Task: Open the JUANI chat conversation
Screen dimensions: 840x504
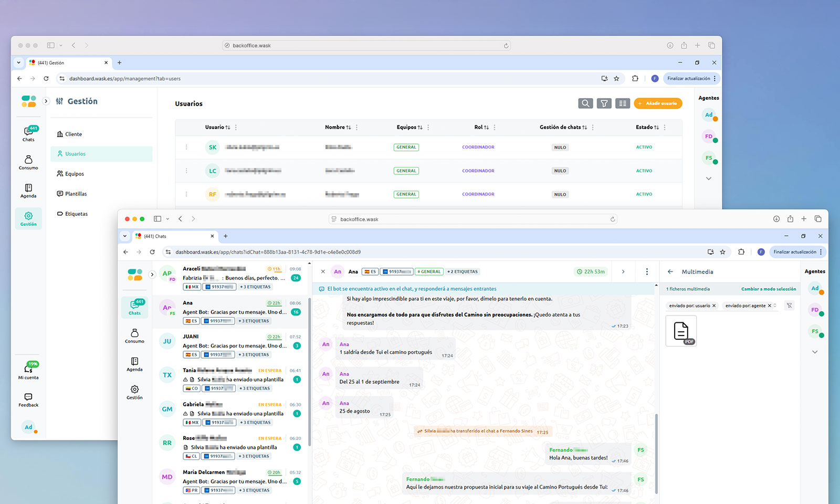Action: pos(231,345)
